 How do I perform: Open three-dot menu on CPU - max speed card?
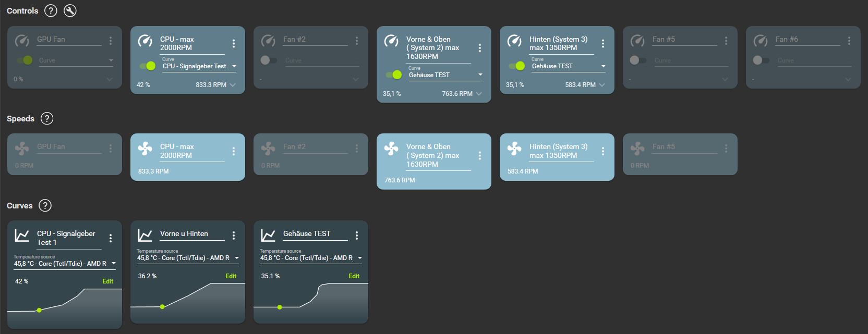(x=234, y=151)
